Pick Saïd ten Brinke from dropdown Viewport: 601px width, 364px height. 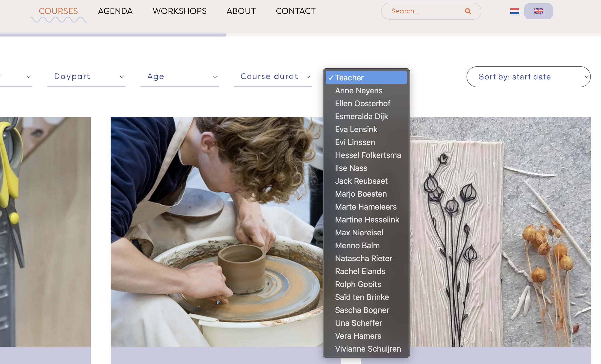pos(362,297)
